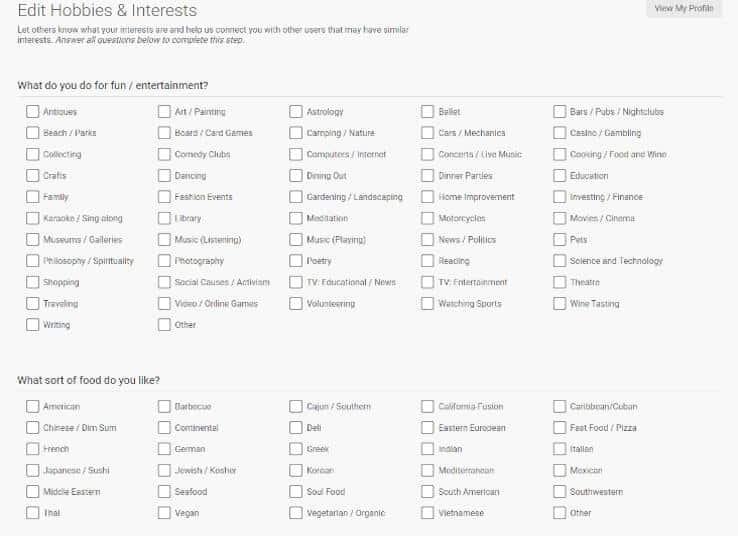Screen dimensions: 738x536
Task: Enable the Mediterranean food checkbox
Action: coord(427,470)
